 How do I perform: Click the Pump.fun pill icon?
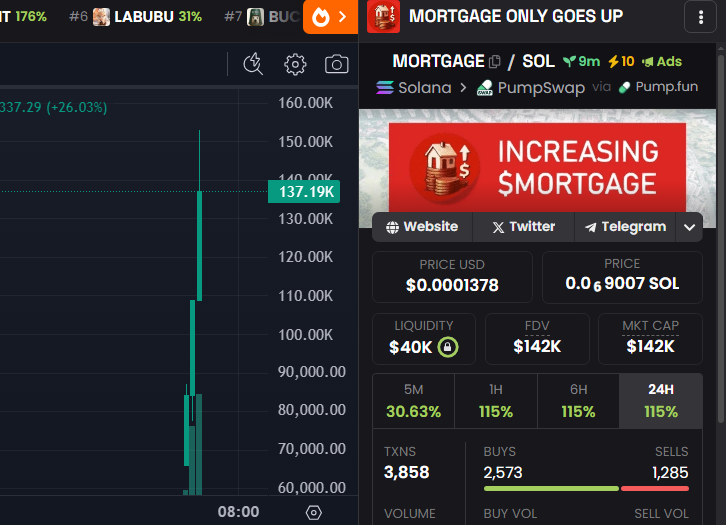point(625,87)
